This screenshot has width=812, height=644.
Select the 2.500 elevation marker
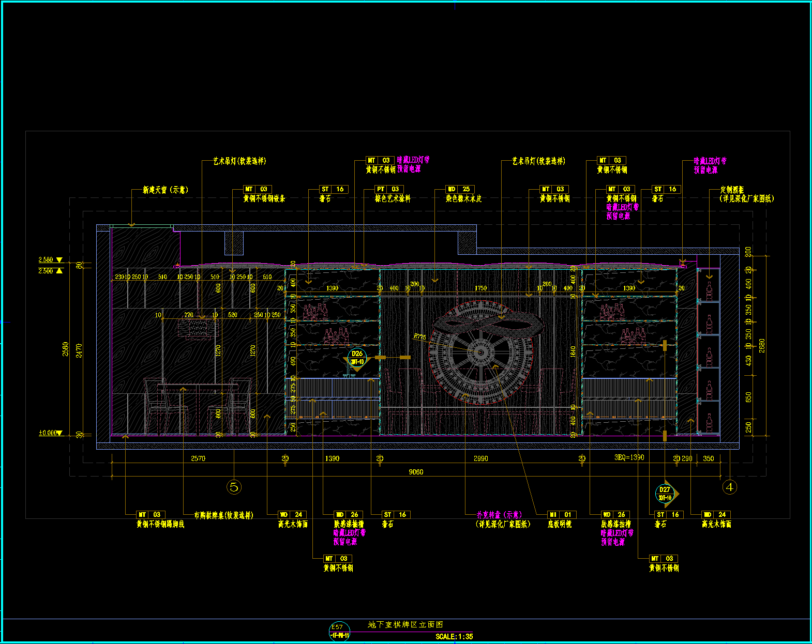[x=51, y=271]
